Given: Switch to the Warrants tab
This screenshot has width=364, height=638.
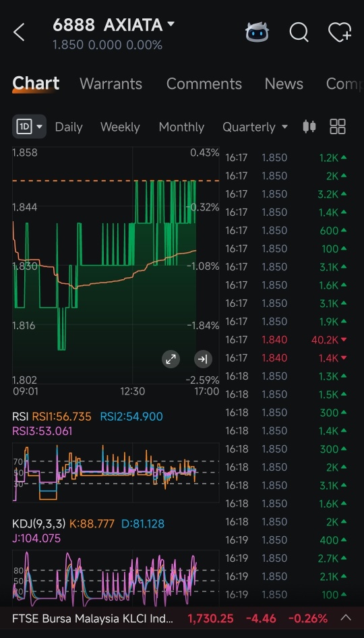Looking at the screenshot, I should click(x=111, y=84).
